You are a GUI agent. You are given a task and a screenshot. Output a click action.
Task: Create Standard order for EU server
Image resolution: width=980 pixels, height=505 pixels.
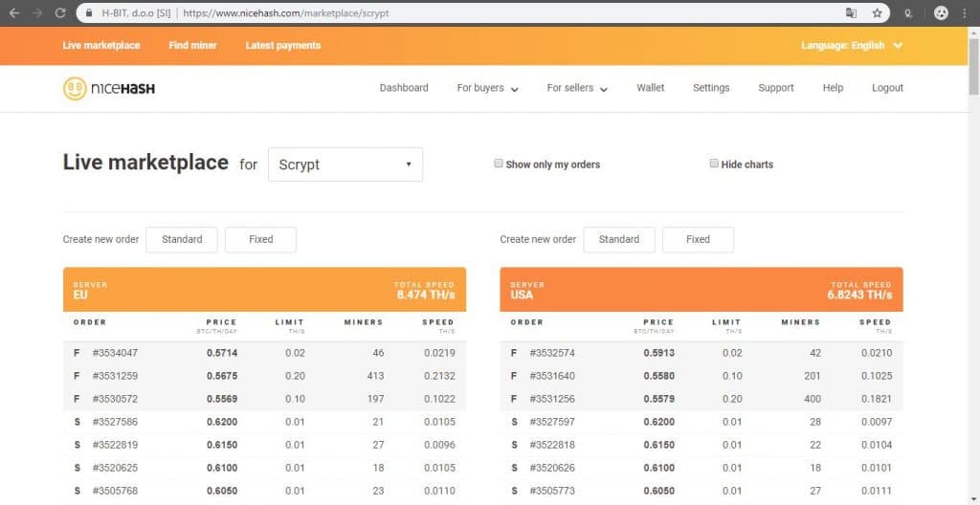(182, 239)
